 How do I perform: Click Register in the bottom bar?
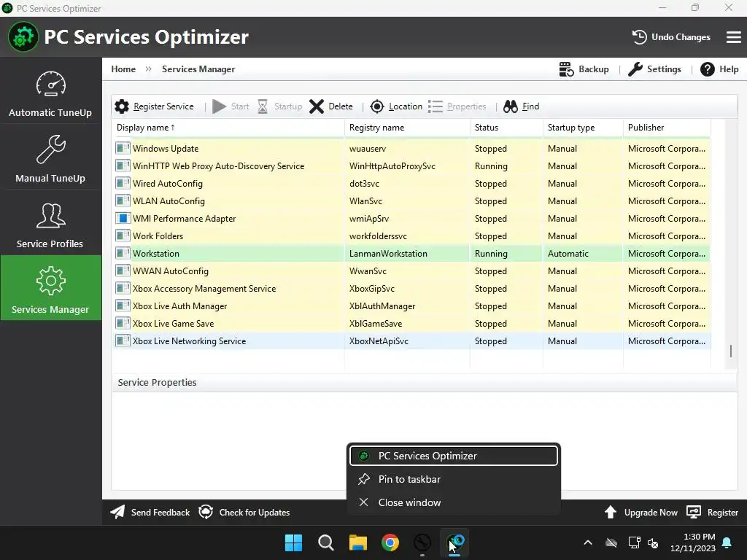712,513
